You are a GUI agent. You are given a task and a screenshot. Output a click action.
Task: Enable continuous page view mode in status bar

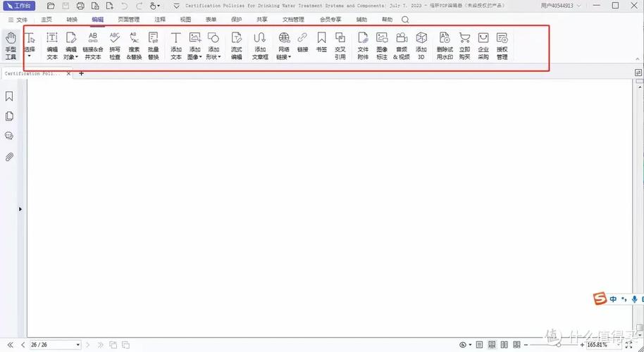pyautogui.click(x=492, y=345)
